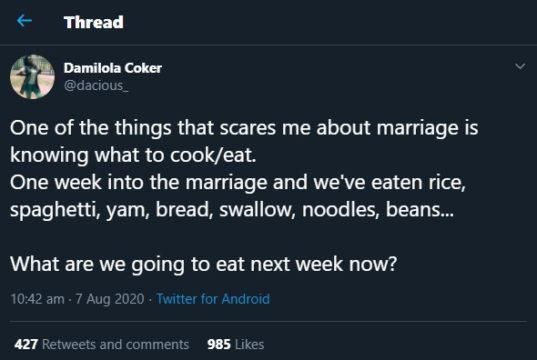Open the Twitter for Android source link
This screenshot has width=537, height=360.
point(213,299)
